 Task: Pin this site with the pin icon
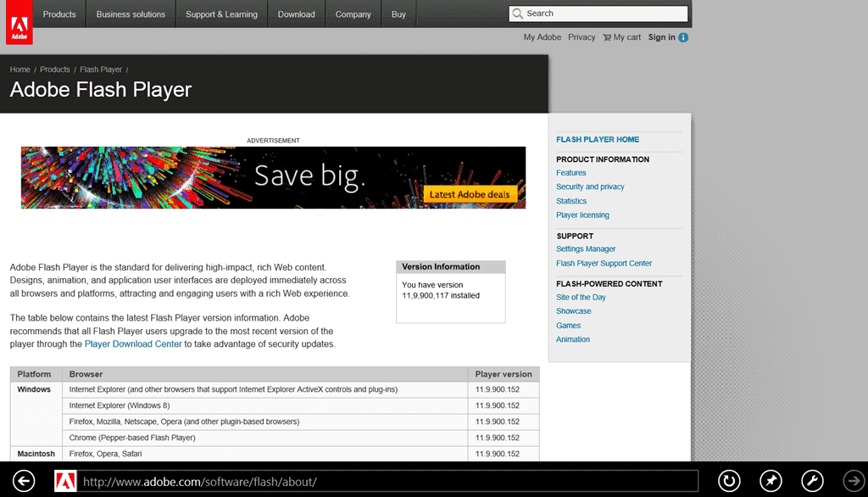click(771, 481)
